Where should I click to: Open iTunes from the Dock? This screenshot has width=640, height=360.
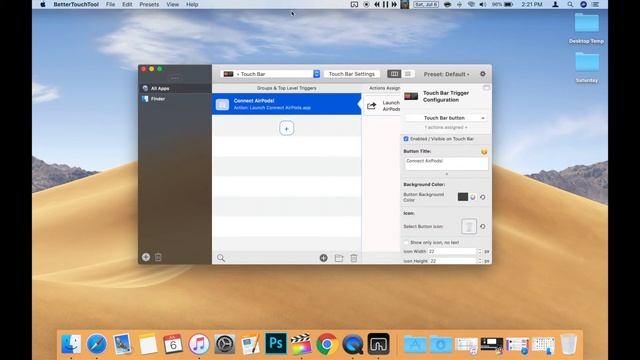[199, 344]
